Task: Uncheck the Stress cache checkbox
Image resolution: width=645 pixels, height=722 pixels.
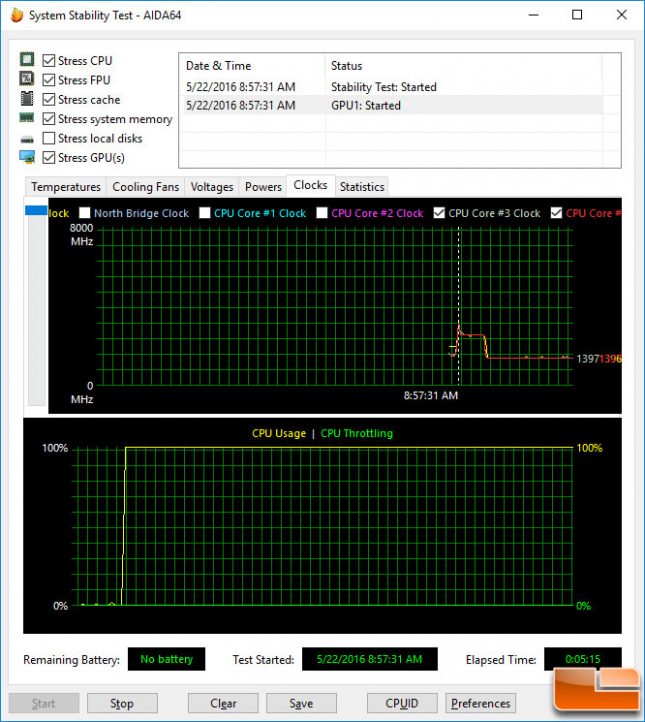Action: (48, 99)
